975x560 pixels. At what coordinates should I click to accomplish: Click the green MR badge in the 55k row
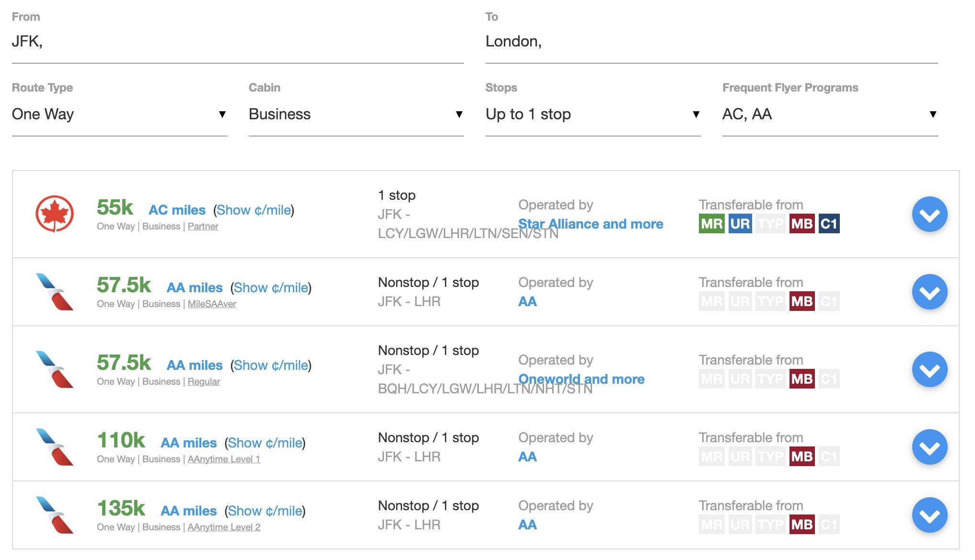pyautogui.click(x=712, y=224)
